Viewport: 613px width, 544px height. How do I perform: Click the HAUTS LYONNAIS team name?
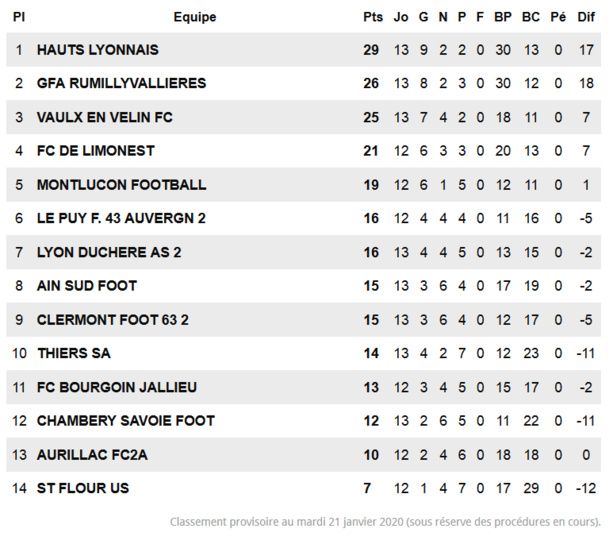97,50
